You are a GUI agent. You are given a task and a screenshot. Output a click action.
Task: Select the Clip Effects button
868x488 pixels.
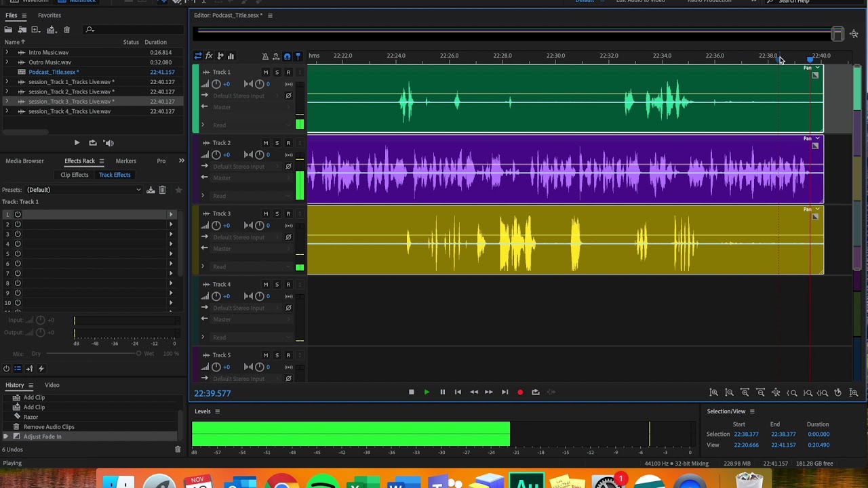75,175
